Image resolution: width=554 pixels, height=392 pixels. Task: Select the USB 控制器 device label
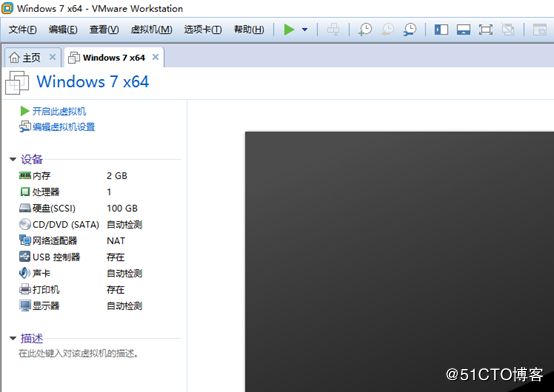[x=56, y=257]
